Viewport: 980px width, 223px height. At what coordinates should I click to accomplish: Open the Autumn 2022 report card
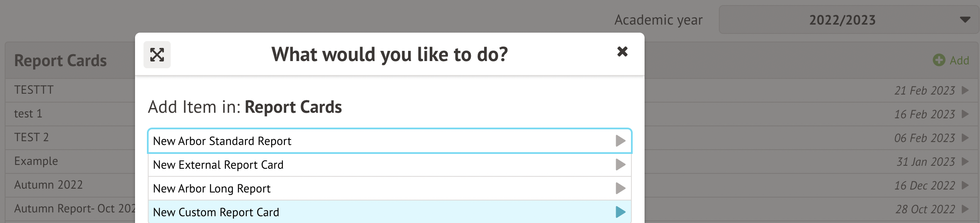[x=48, y=185]
